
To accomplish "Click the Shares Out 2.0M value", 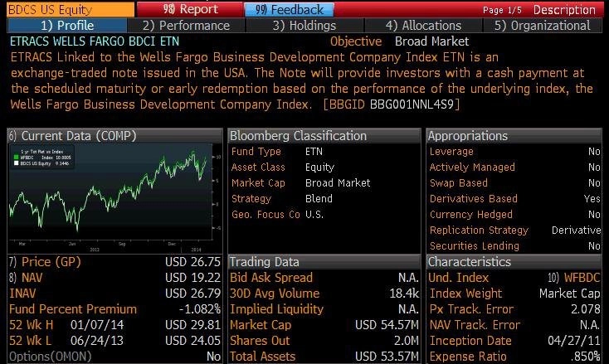I will point(407,341).
